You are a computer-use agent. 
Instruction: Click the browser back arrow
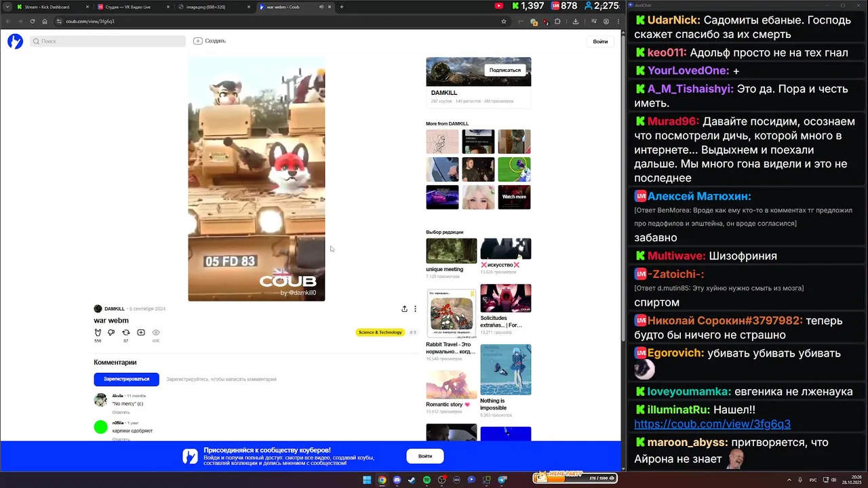(x=8, y=21)
